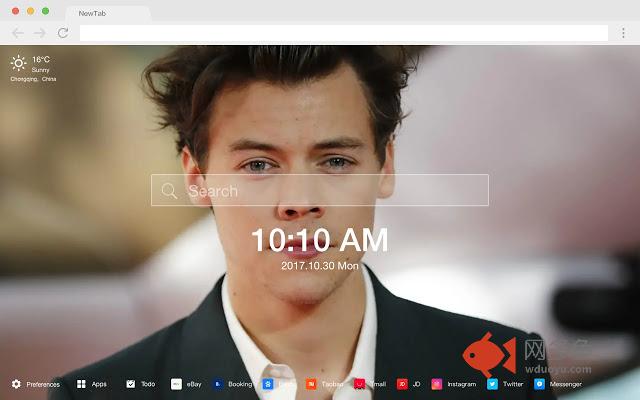Go forward with browser forward arrow
Viewport: 640px width, 400px height.
pos(40,33)
